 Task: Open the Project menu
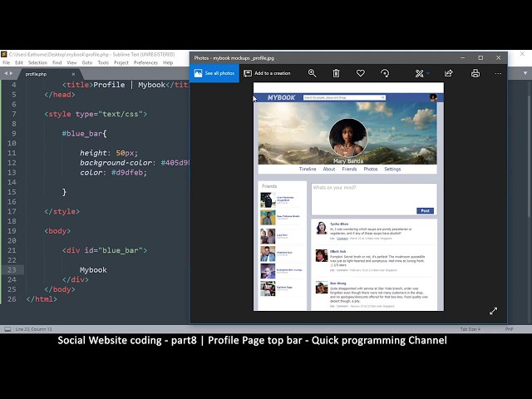coord(121,63)
